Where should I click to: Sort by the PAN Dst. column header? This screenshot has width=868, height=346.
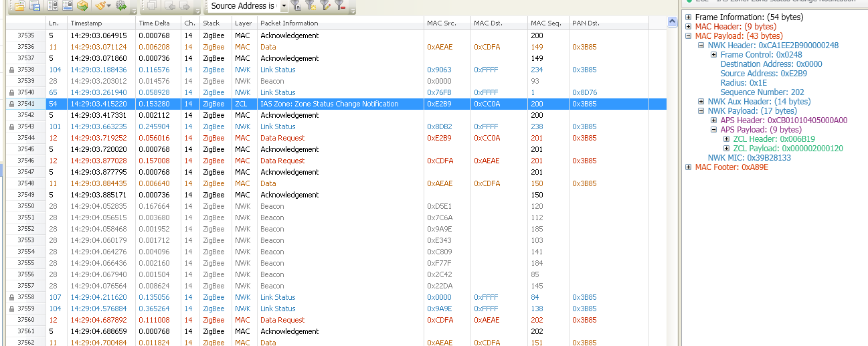[x=609, y=23]
